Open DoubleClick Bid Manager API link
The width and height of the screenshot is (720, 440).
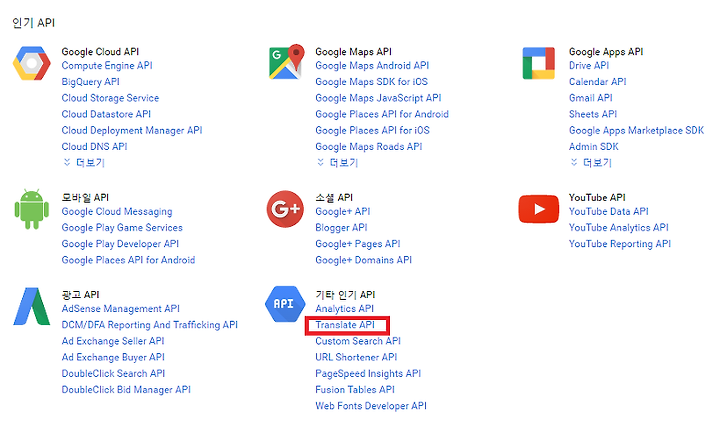point(126,389)
